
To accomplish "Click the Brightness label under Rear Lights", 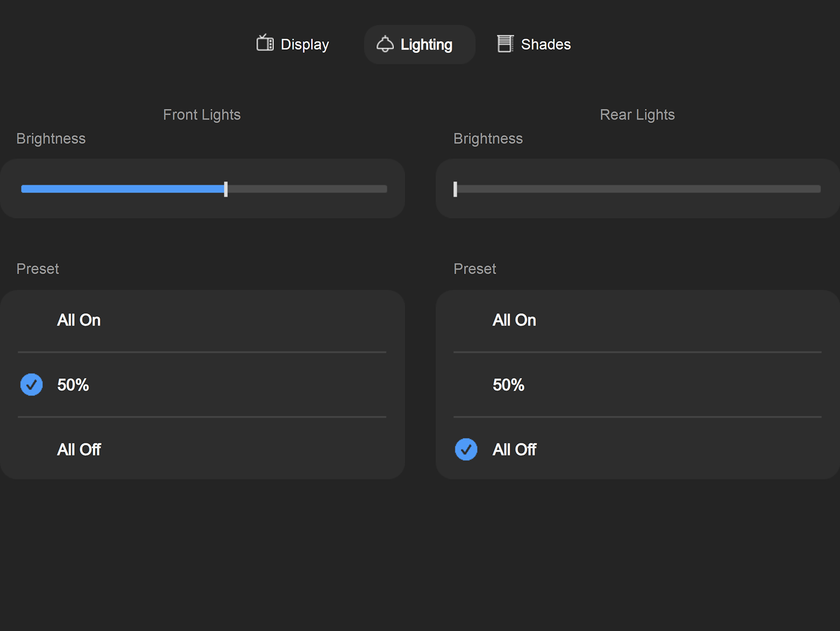I will point(488,139).
